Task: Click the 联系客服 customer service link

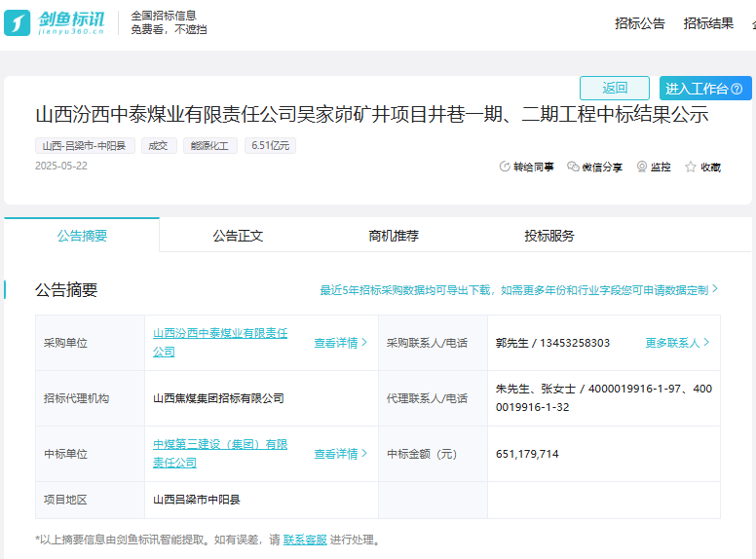Action: coord(305,540)
